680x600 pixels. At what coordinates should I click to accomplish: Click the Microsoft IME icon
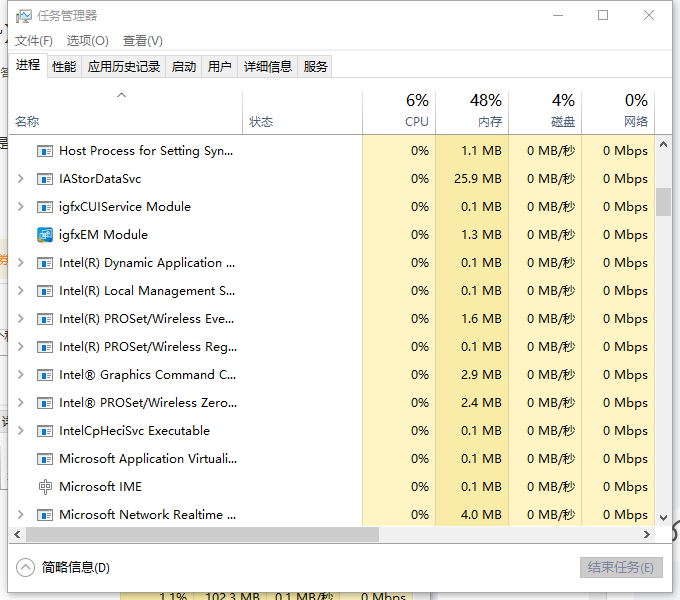pos(45,487)
